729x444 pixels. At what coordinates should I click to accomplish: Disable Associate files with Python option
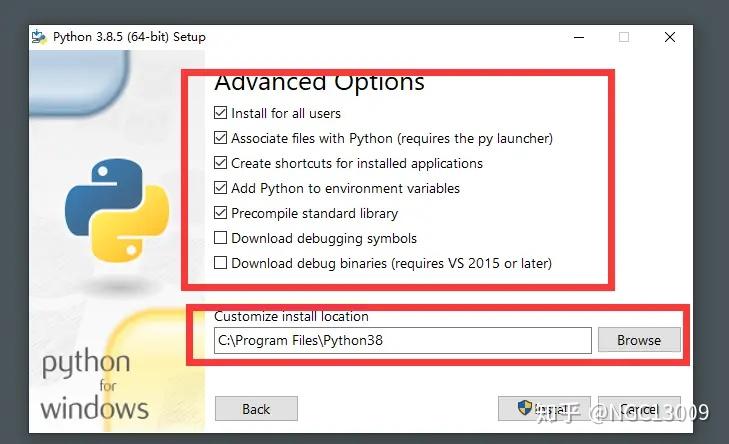click(x=221, y=138)
